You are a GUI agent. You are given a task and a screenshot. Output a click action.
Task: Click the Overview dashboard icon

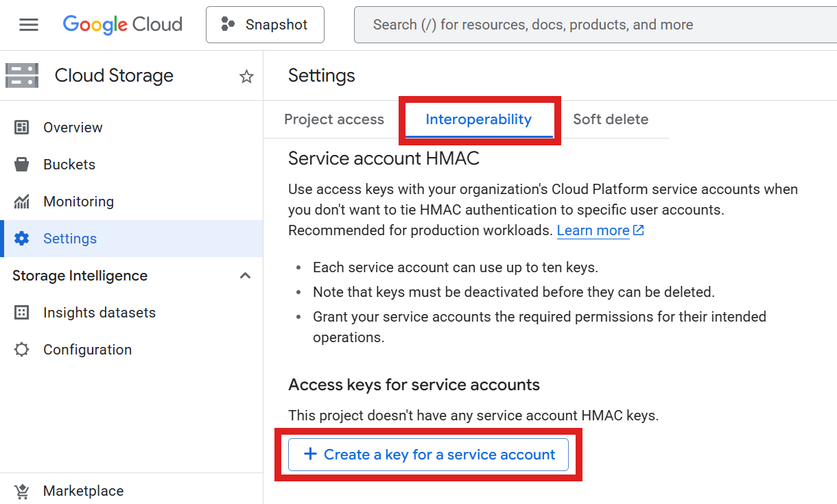coord(22,128)
